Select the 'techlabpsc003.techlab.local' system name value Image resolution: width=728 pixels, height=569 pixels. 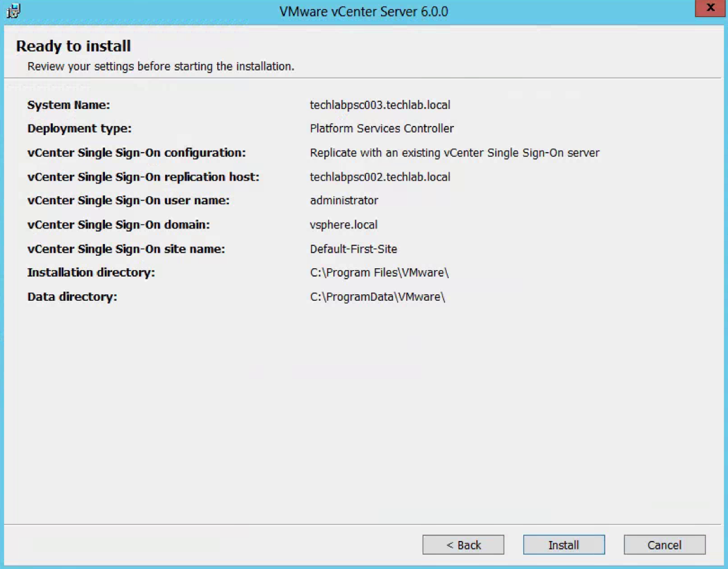click(380, 105)
